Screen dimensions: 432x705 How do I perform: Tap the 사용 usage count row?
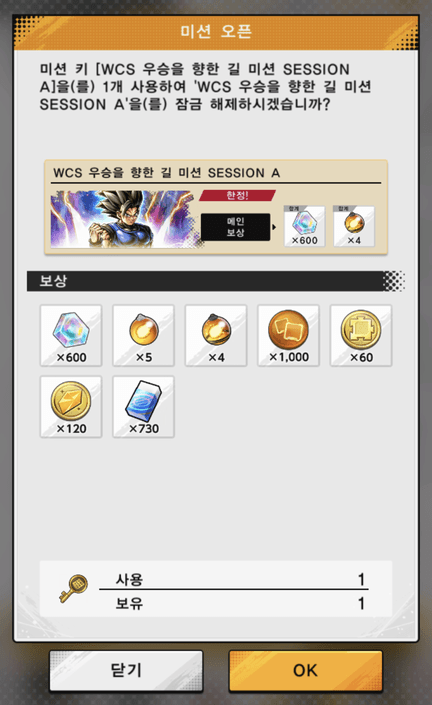(x=234, y=579)
